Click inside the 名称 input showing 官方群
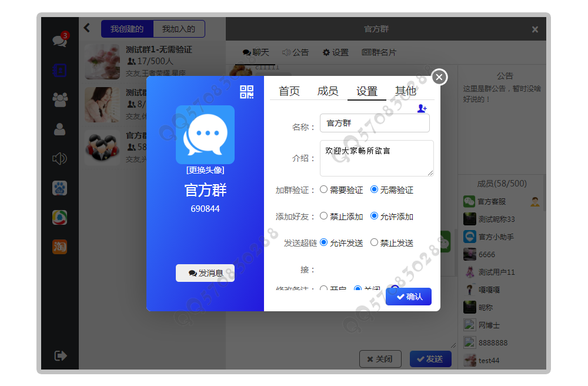Viewport: 588px width, 386px height. coord(375,123)
